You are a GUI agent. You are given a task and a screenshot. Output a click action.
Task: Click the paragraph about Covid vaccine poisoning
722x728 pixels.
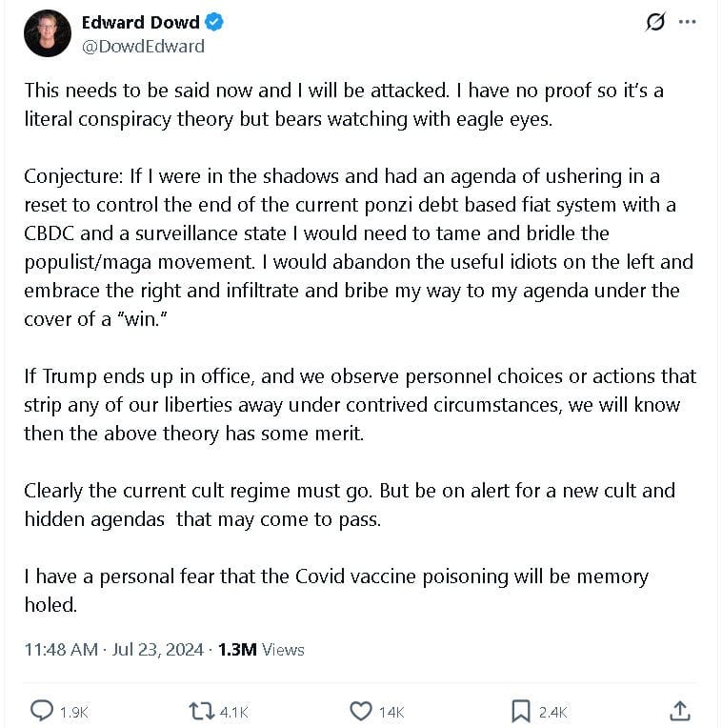click(x=336, y=591)
